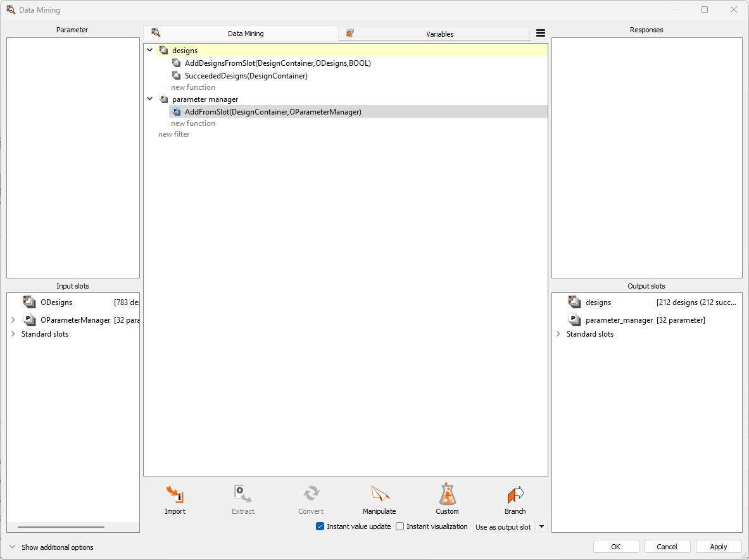The image size is (749, 560).
Task: Click the parameter_manager output slot icon
Action: click(x=574, y=320)
